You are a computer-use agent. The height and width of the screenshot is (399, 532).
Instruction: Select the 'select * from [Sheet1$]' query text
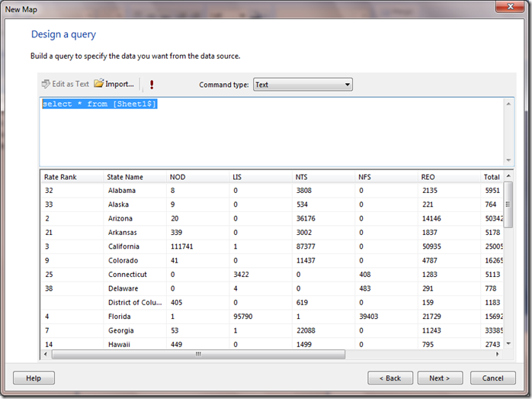coord(99,104)
